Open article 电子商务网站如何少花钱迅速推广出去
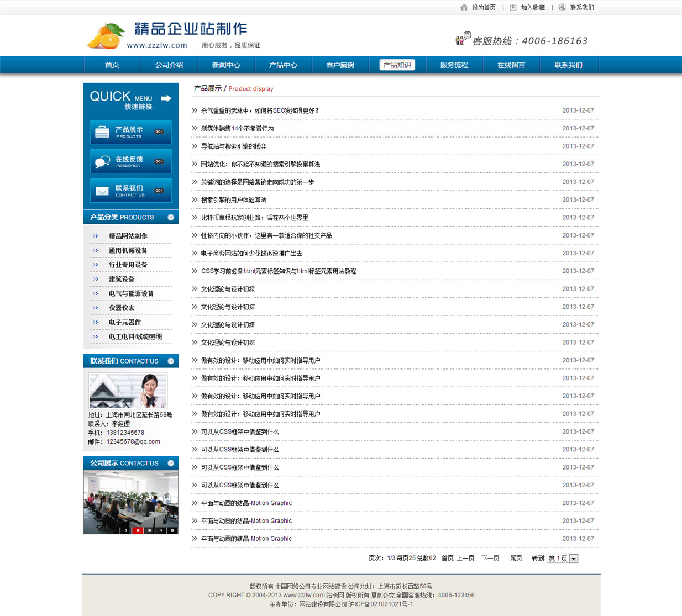682x616 pixels. click(x=251, y=253)
